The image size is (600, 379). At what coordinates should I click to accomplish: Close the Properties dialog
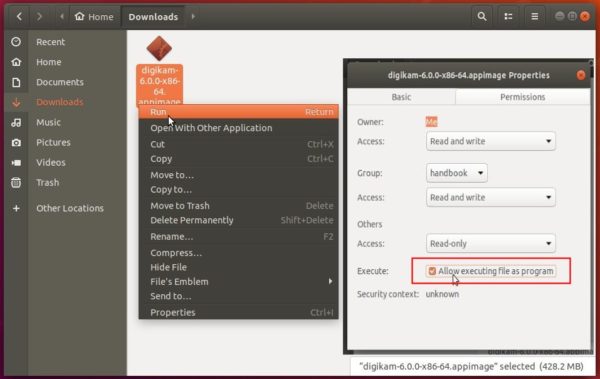(x=581, y=75)
